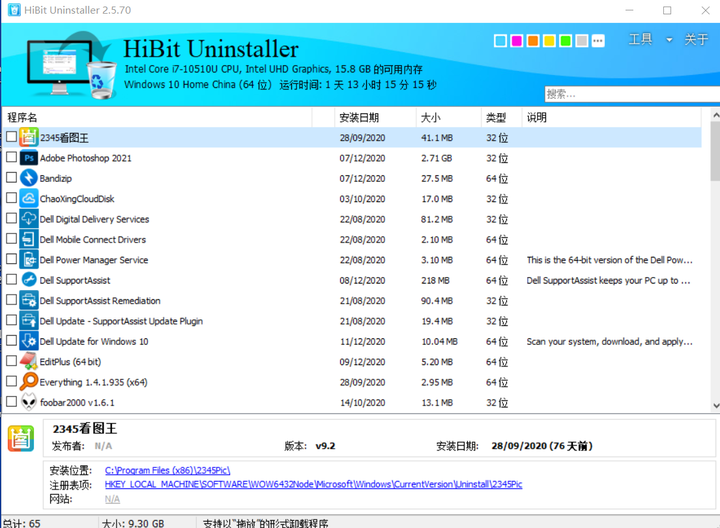The image size is (720, 528).
Task: Click the Dell Update SupportAssist Update Plugin icon
Action: (28, 320)
